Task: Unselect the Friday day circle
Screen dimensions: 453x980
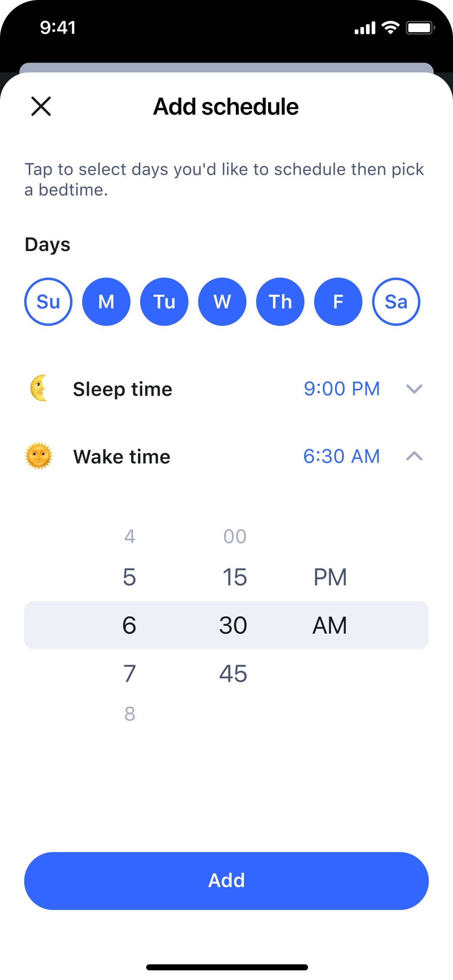Action: coord(338,302)
